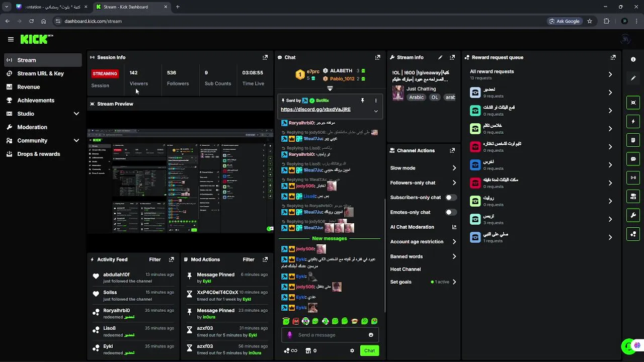Click the purple microphone icon in message box
Viewport: 644px width, 362px height.
pyautogui.click(x=289, y=335)
